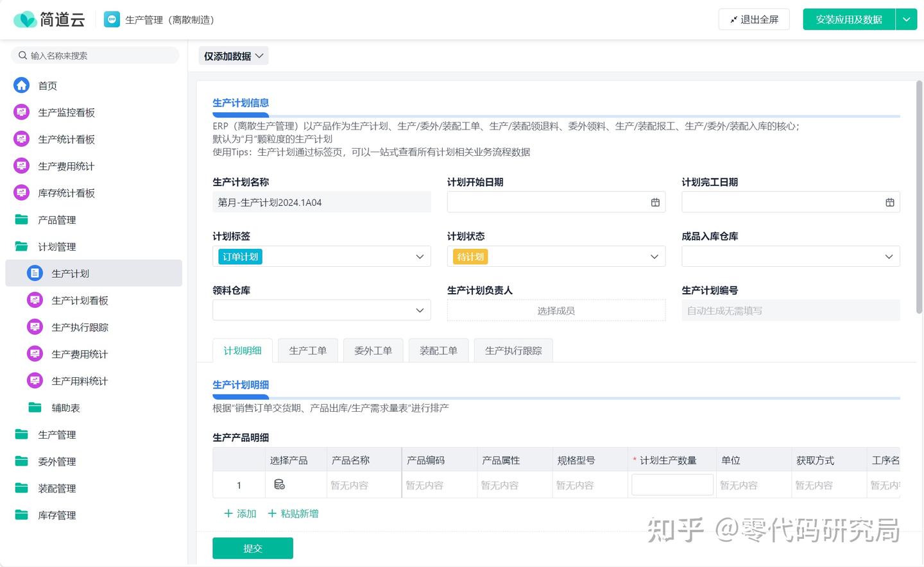Open arrow next to 安装应用及数据
Screen dimensions: 924x567
click(x=906, y=20)
